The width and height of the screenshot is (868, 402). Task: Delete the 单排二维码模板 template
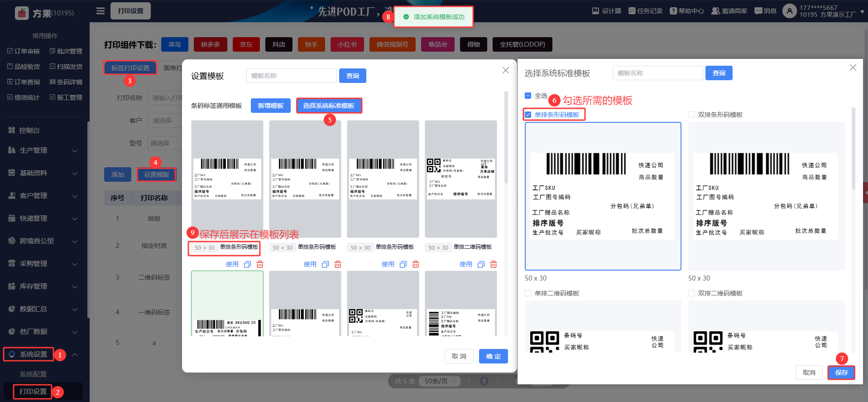pos(494,264)
